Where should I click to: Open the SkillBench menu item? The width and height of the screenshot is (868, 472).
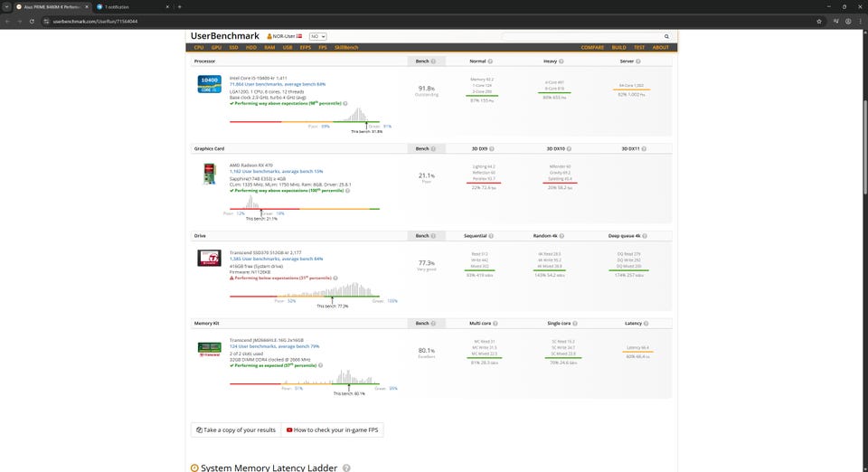[346, 48]
